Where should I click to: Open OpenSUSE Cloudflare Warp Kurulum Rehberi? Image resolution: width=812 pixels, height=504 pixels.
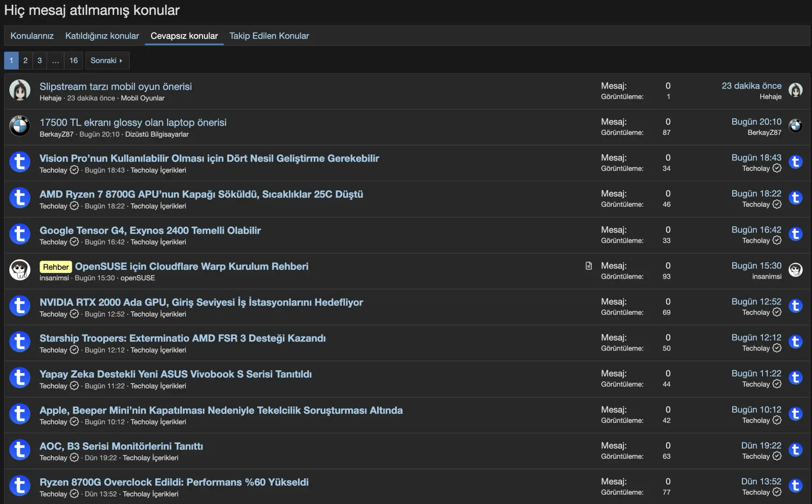point(192,266)
